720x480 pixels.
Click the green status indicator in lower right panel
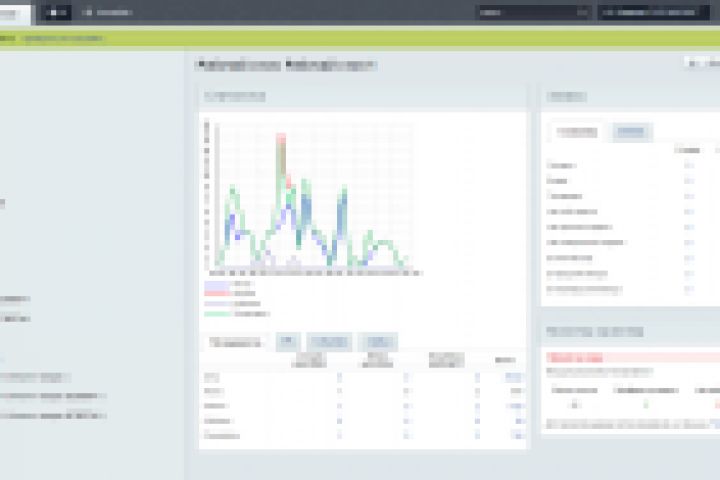[646, 404]
